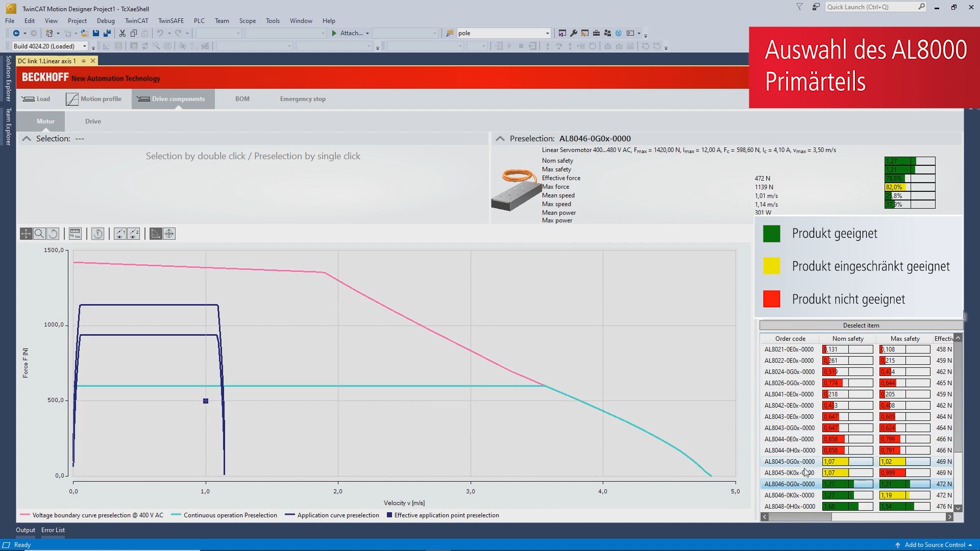Open the TwinSAFE menu
The height and width of the screenshot is (551, 980).
(x=170, y=21)
